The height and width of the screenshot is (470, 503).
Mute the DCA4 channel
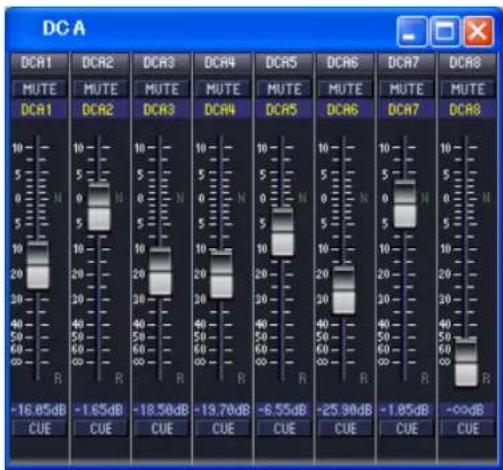(223, 89)
